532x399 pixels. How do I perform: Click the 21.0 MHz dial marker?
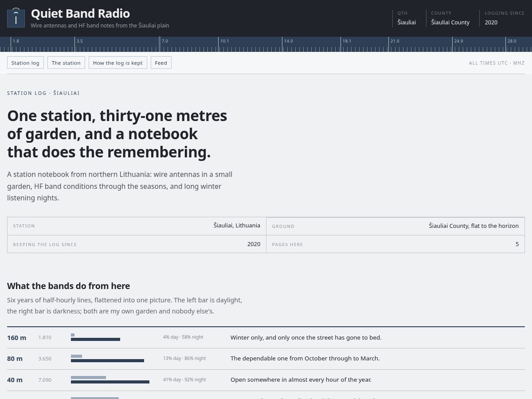point(395,41)
